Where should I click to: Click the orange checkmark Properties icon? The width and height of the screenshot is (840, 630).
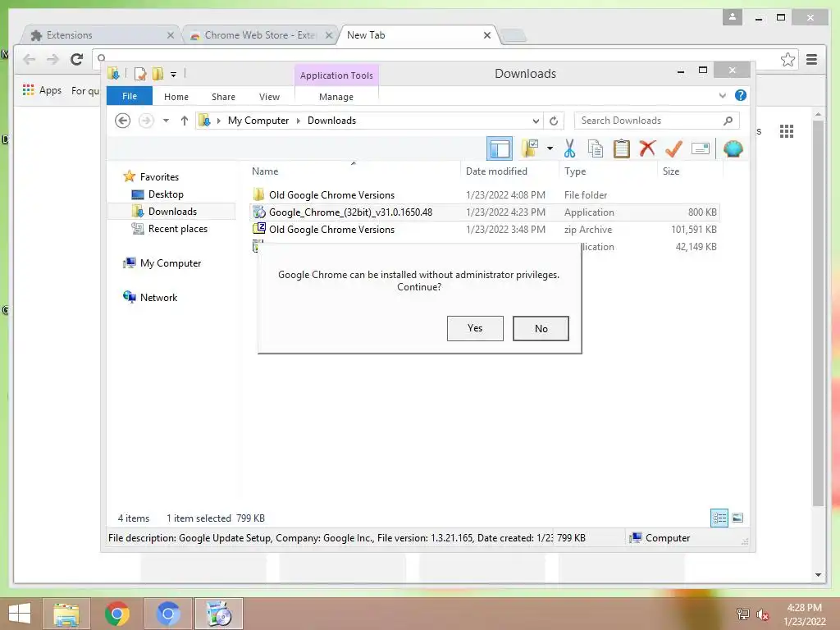point(673,148)
